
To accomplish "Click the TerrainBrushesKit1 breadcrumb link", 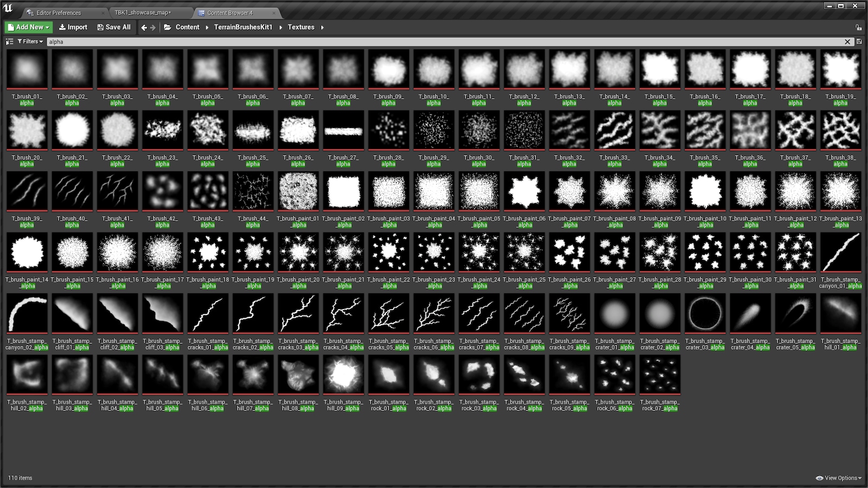I will pyautogui.click(x=242, y=27).
